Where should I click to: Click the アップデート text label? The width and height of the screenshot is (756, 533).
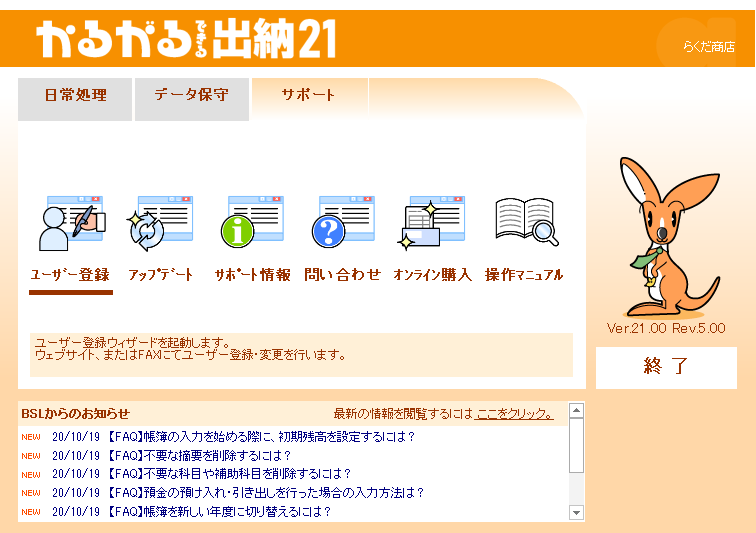[161, 275]
